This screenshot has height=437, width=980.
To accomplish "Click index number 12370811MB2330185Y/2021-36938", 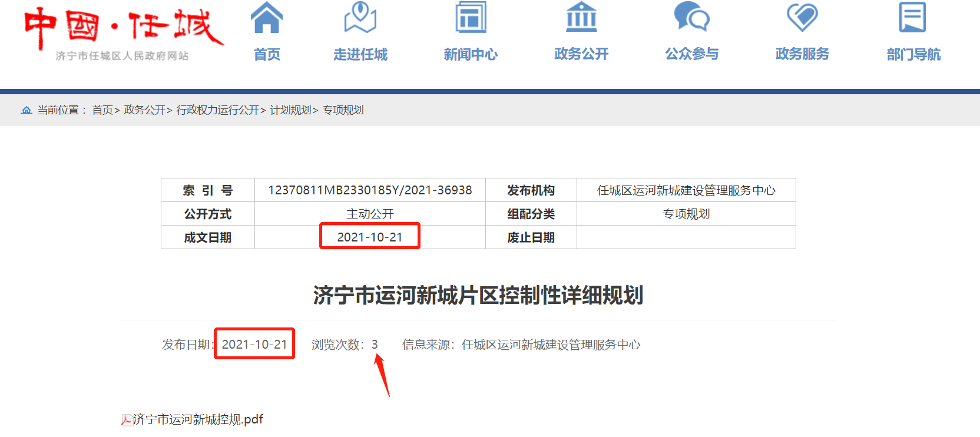I will [370, 190].
